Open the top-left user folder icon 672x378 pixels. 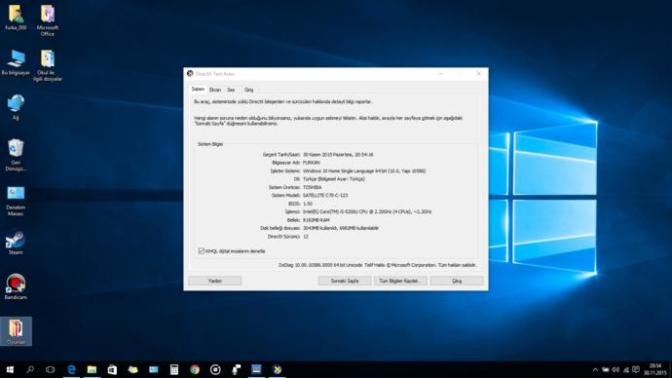[16, 17]
